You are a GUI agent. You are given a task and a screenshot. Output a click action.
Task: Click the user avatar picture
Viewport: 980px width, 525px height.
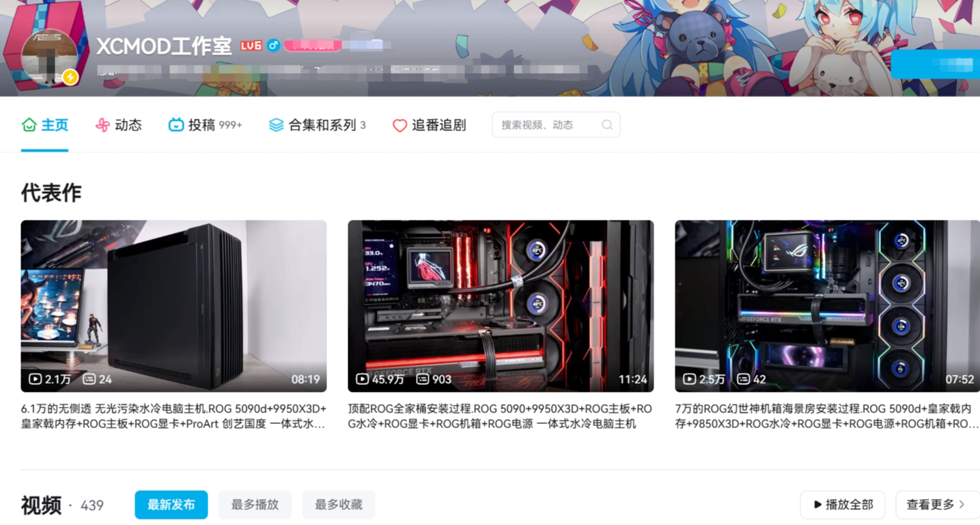pos(49,57)
